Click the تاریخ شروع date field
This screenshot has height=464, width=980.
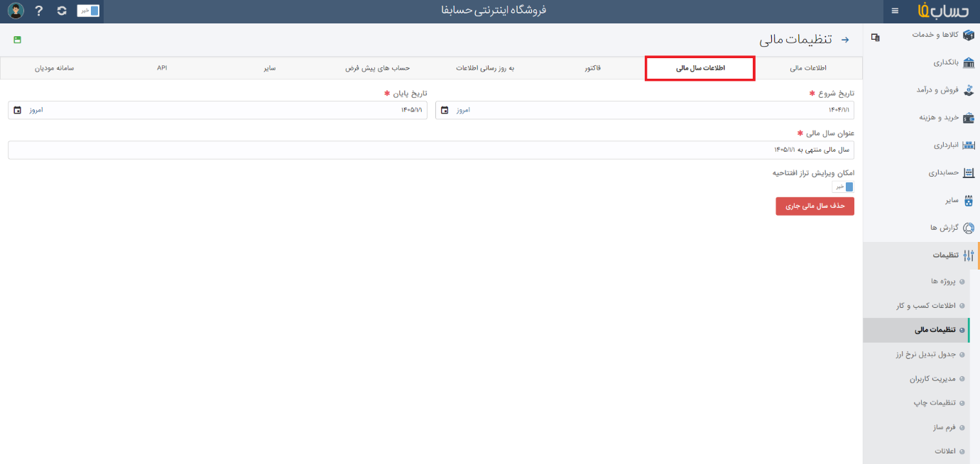(645, 110)
